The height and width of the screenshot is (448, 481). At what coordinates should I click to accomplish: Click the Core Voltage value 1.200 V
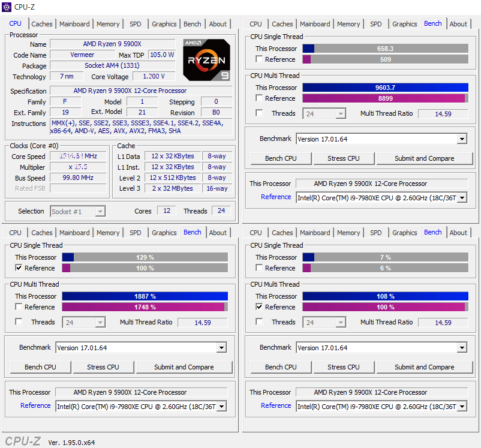[154, 76]
